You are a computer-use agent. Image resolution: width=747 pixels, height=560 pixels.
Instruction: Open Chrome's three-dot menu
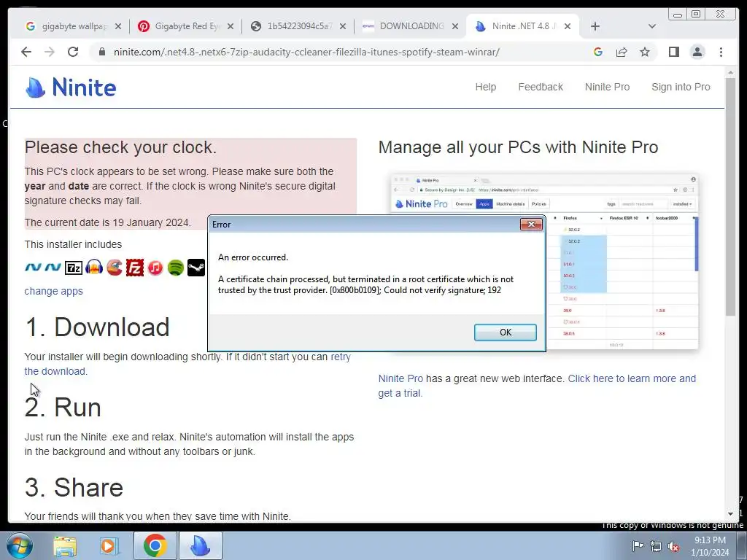[721, 52]
